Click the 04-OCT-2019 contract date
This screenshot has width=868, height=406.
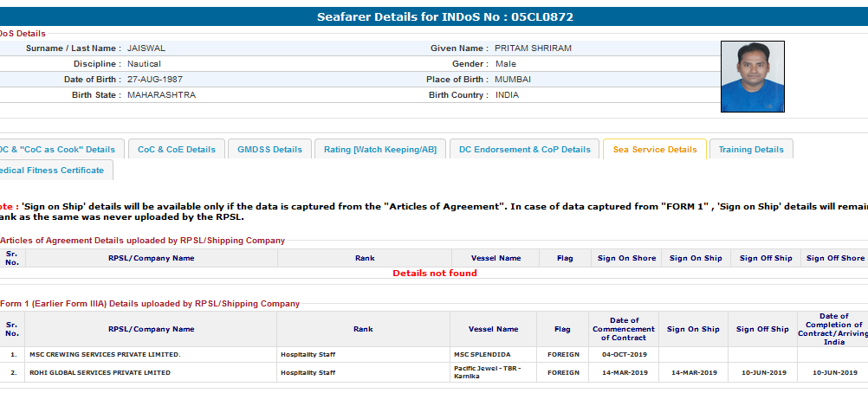(624, 354)
